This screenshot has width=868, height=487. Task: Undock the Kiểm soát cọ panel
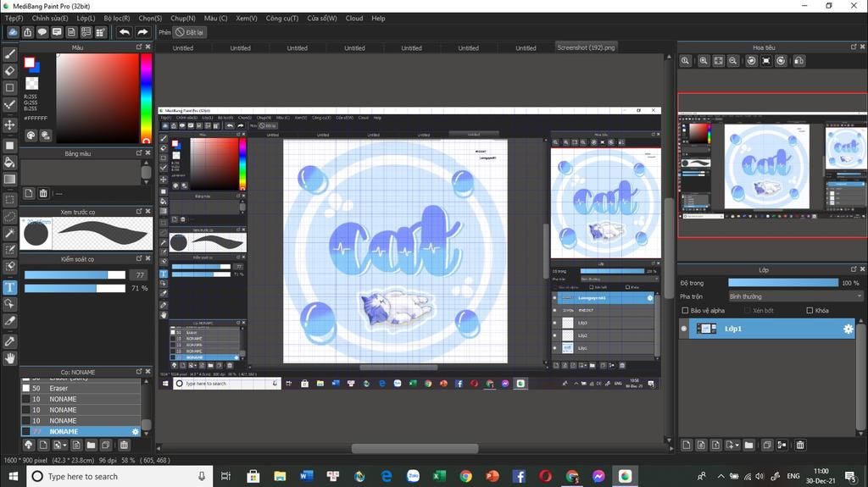pos(139,258)
